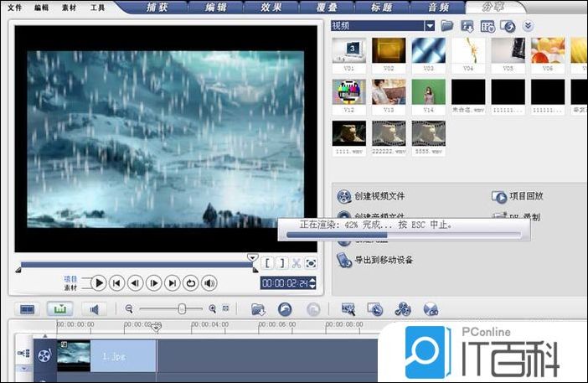Open the 视频 library dropdown
588x383 pixels.
430,26
